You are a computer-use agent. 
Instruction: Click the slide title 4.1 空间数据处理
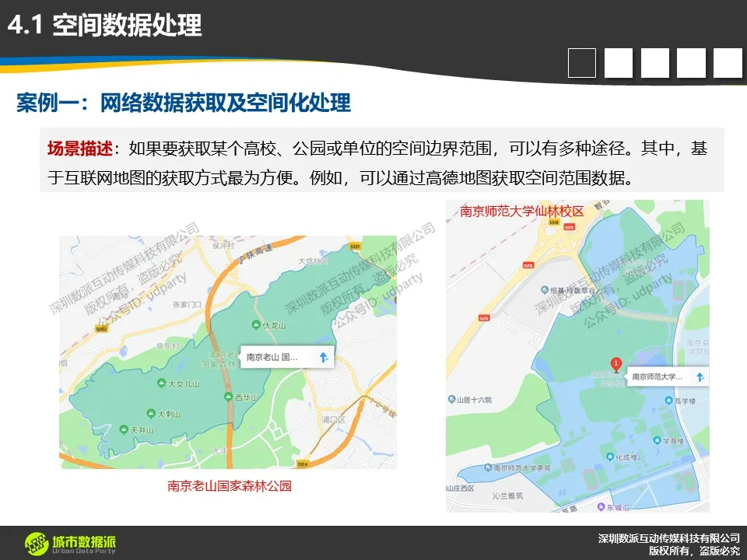pos(105,25)
